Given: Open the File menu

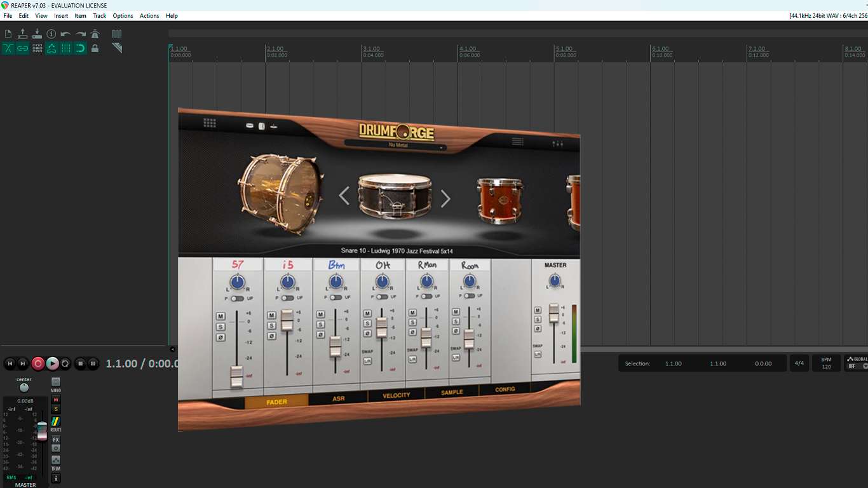Looking at the screenshot, I should pos(8,16).
